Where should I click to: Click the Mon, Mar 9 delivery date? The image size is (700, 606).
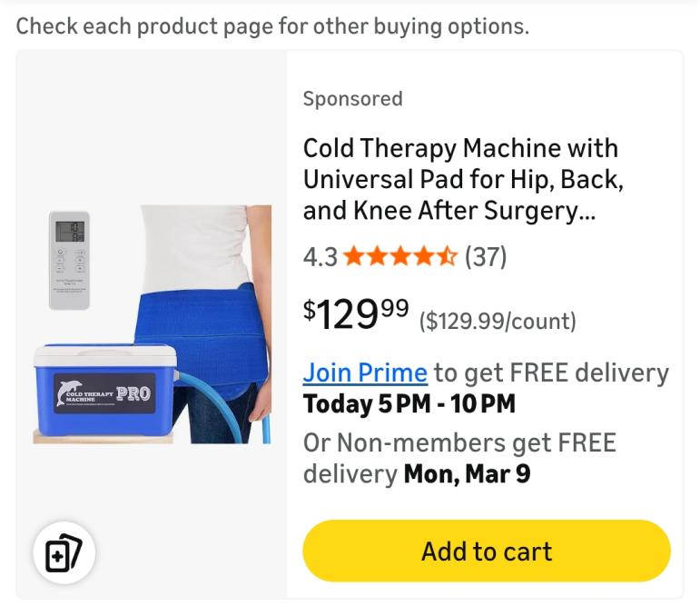coord(467,474)
